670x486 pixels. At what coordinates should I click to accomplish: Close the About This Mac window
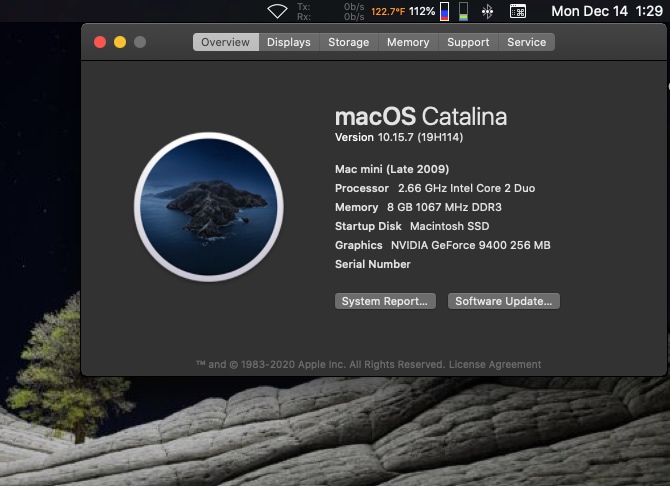(x=100, y=42)
